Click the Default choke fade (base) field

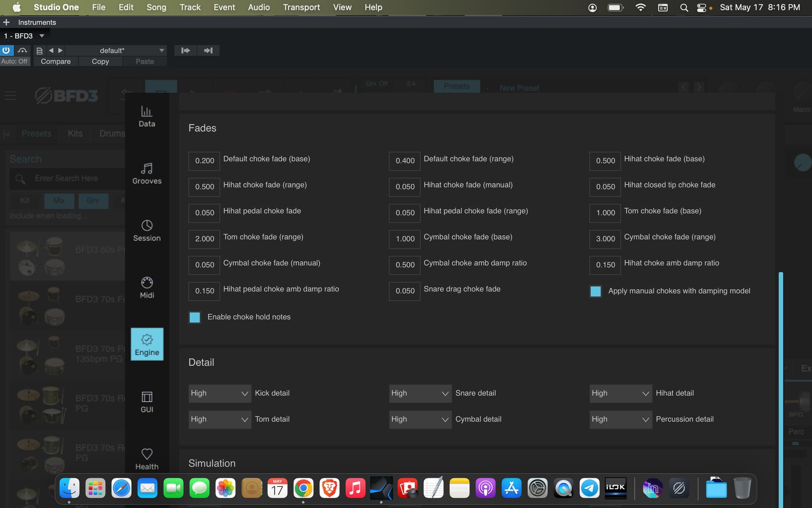(204, 161)
